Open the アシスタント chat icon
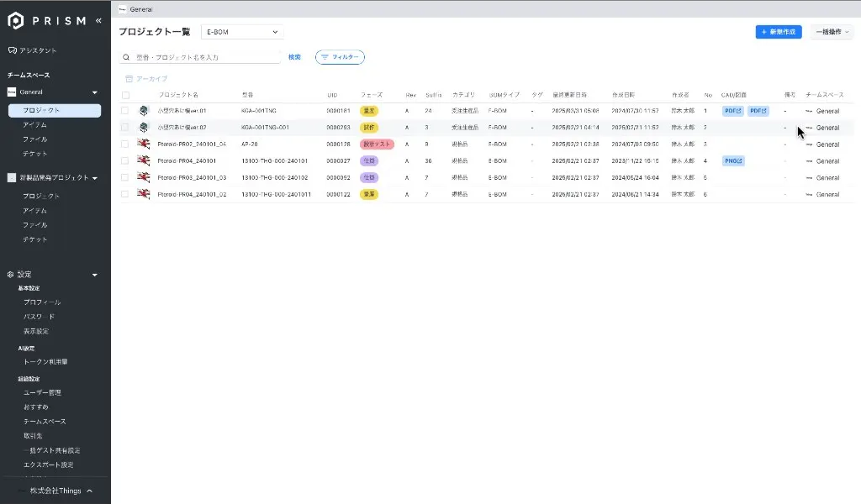This screenshot has width=861, height=504. point(12,50)
